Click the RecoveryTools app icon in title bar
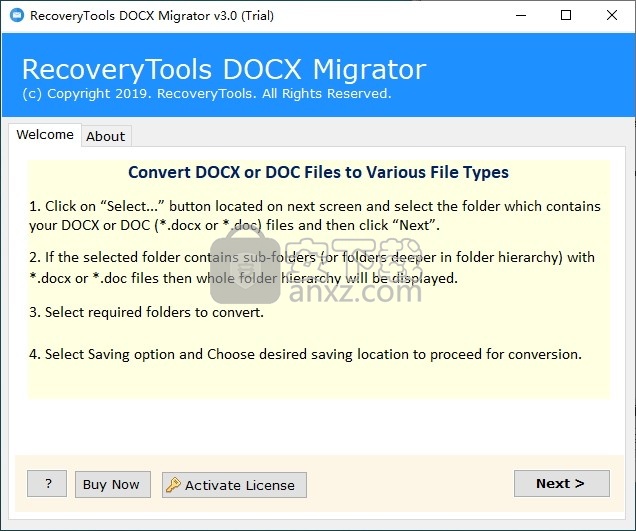636x531 pixels. coord(17,15)
